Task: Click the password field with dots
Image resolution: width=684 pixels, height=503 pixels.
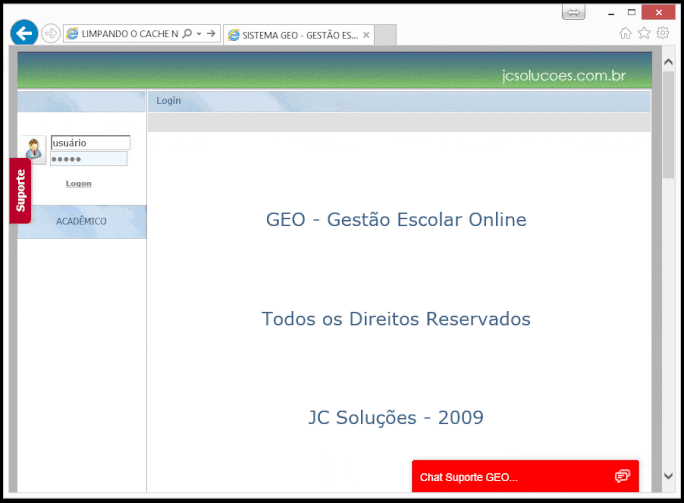Action: 89,159
